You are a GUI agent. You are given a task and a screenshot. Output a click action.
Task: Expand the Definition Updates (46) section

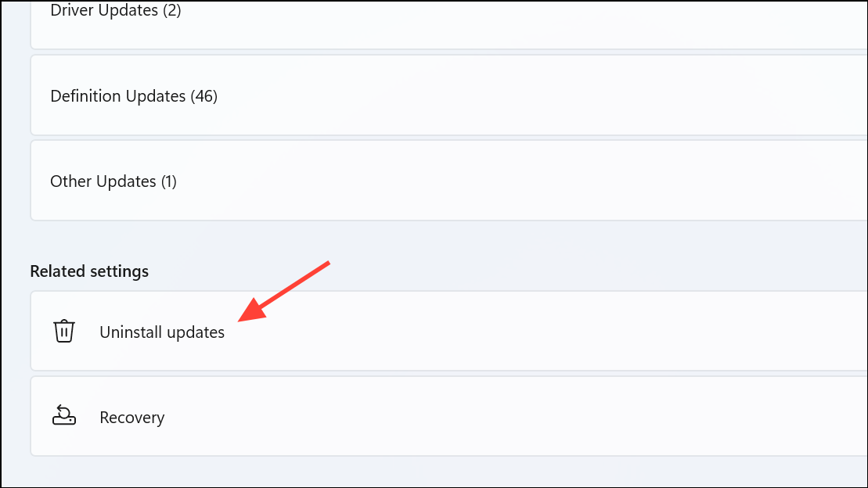click(x=449, y=95)
